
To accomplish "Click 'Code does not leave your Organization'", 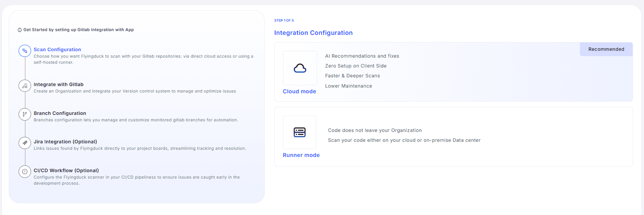I will [x=375, y=130].
